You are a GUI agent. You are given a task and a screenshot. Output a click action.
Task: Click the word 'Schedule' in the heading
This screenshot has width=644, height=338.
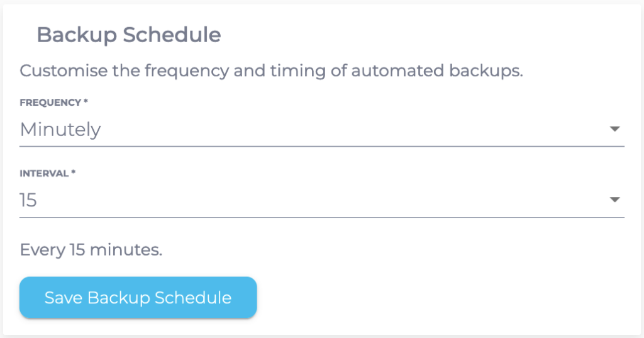(x=172, y=35)
